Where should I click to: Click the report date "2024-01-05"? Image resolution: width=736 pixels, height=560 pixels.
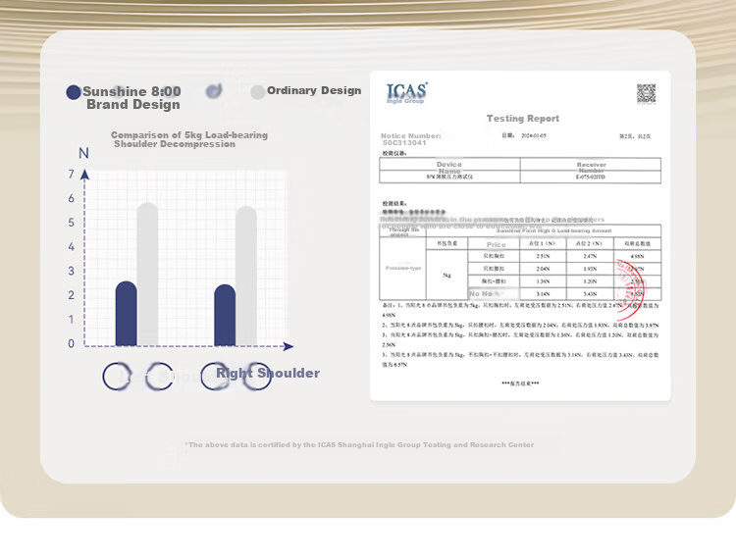point(533,135)
